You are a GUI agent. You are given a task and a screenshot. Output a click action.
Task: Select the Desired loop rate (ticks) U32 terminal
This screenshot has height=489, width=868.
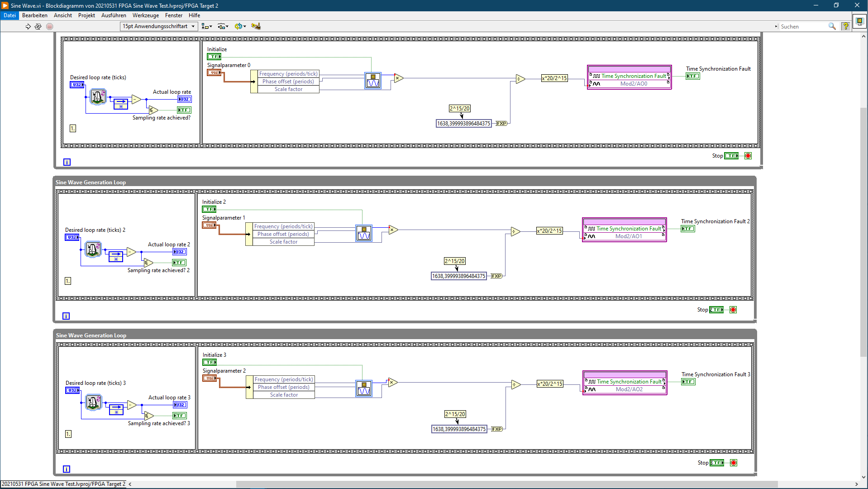(77, 85)
